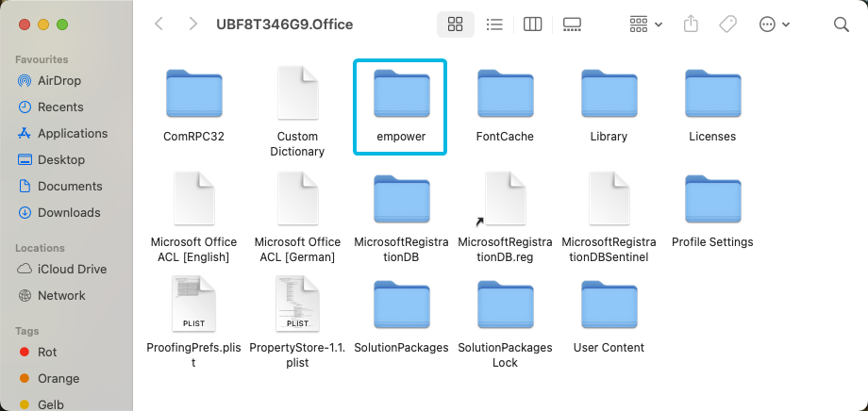Click the 'ProofingPrefs.plist' file name
This screenshot has height=411, width=868.
(x=193, y=355)
